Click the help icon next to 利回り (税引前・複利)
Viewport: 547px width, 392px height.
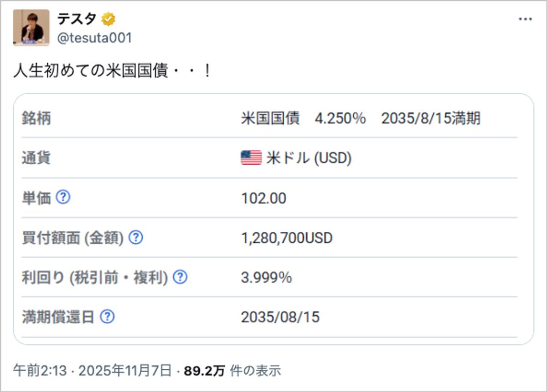click(x=180, y=277)
